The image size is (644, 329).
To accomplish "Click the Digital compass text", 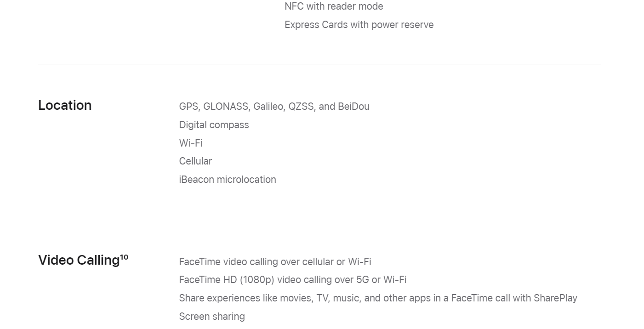I will (x=214, y=125).
